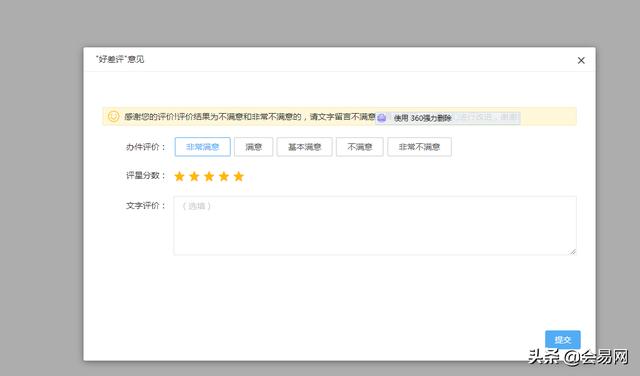The width and height of the screenshot is (640, 376).
Task: Set rating to the first star
Action: point(180,176)
